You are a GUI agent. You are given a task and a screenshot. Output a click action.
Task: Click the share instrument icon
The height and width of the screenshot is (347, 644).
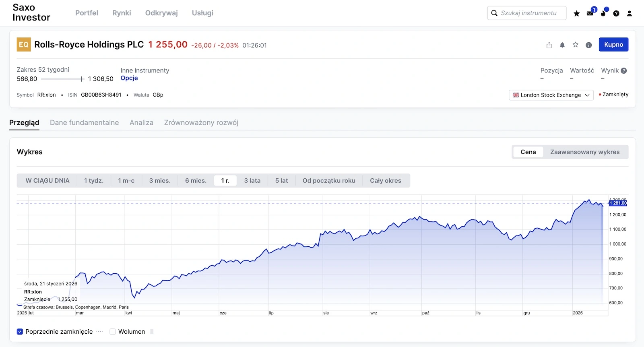tap(549, 45)
